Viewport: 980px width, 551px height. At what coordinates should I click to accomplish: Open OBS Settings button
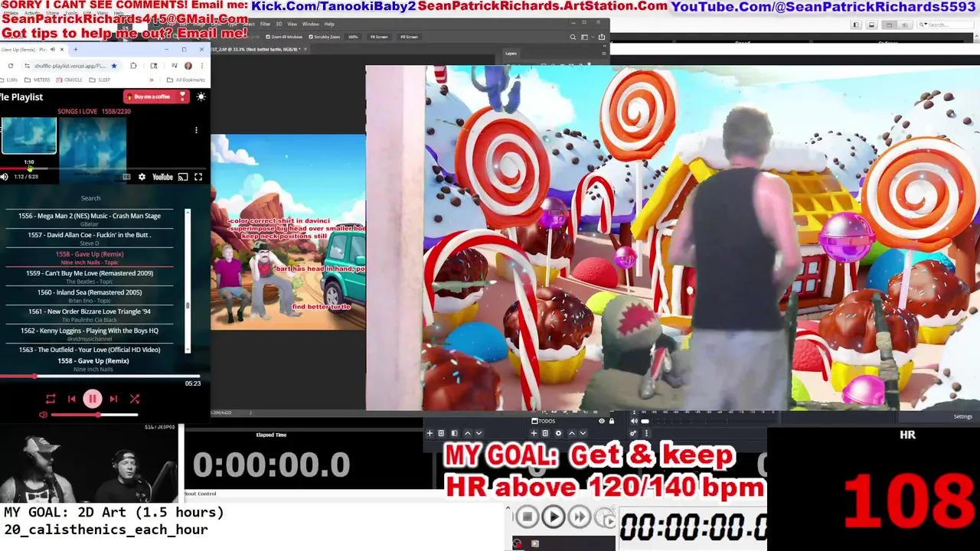point(962,416)
